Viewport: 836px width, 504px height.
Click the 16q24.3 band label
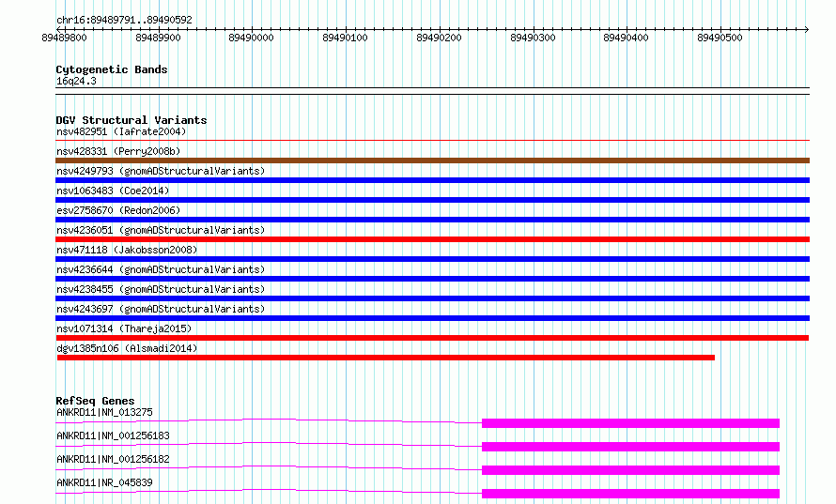(76, 81)
